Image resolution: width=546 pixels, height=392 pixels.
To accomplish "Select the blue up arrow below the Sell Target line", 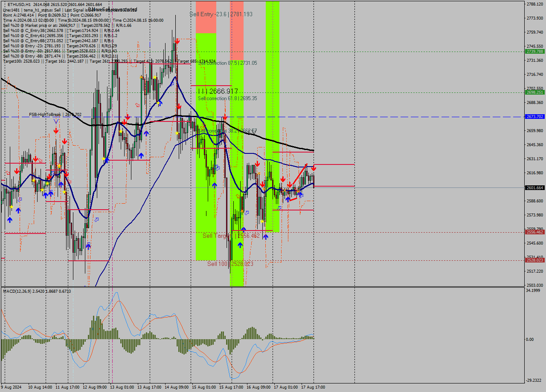I will pyautogui.click(x=240, y=244).
